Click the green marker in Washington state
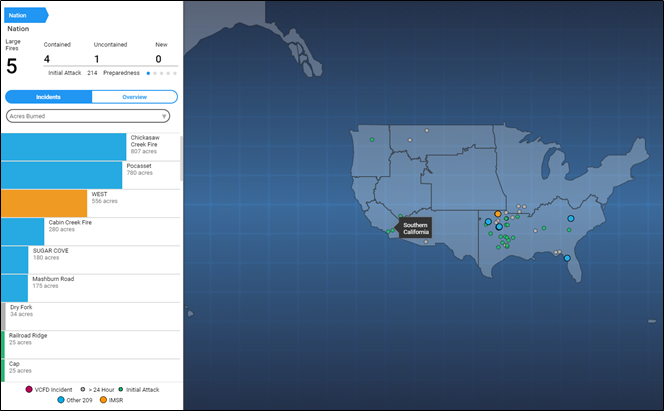This screenshot has height=411, width=664. [x=372, y=140]
